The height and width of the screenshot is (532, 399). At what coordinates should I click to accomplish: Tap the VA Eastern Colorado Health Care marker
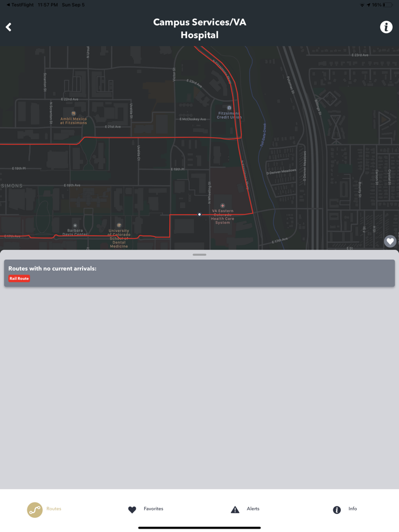pos(222,206)
